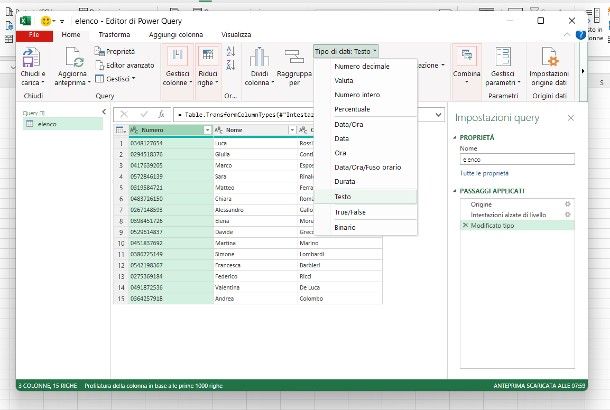Screen dimensions: 610x410
Task: Open the Tipo di dati: Testo dropdown
Action: coord(345,51)
